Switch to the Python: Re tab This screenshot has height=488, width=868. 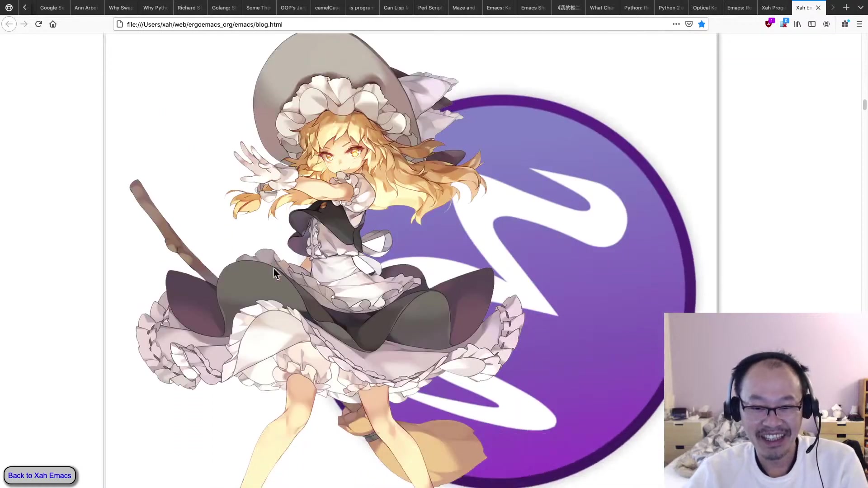637,8
